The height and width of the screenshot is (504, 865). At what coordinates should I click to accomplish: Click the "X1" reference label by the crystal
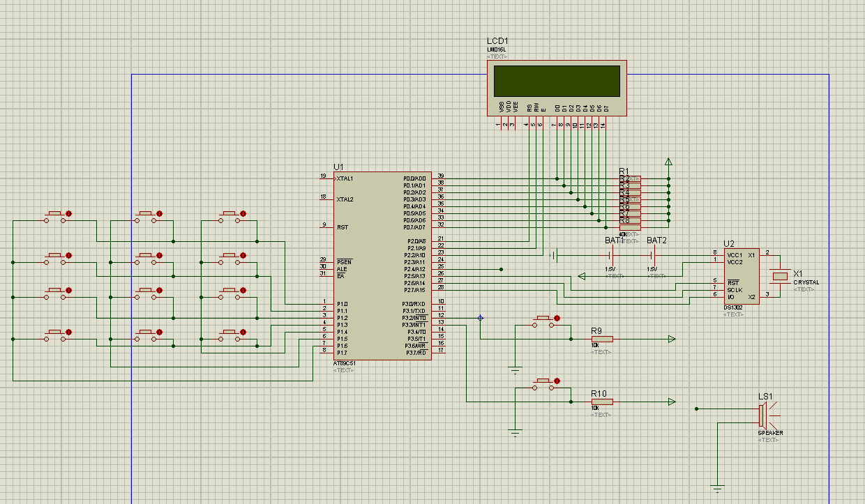(798, 274)
